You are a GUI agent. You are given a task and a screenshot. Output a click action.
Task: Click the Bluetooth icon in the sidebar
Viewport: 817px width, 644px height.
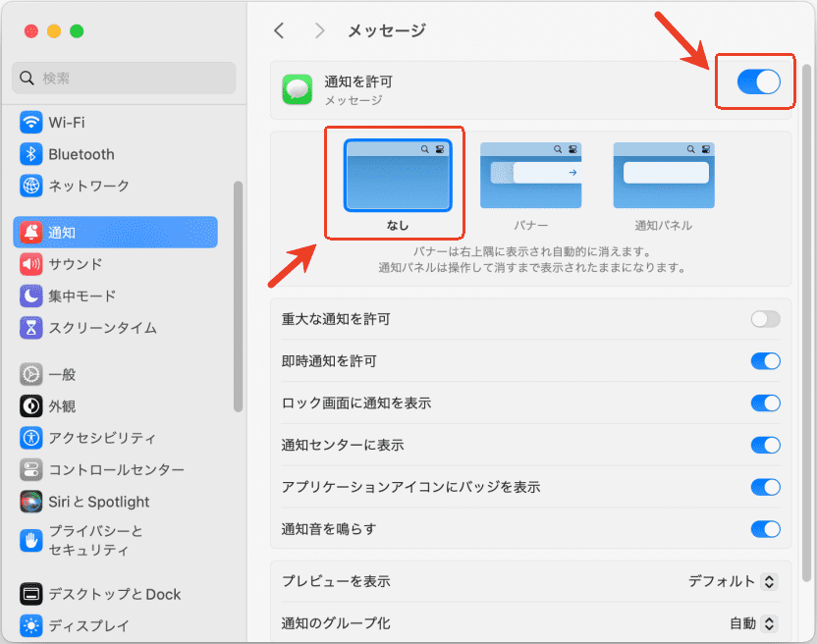coord(31,154)
